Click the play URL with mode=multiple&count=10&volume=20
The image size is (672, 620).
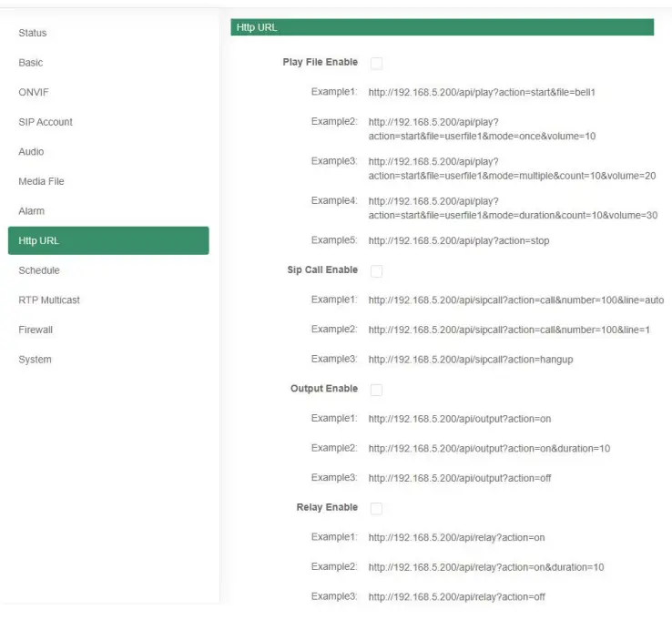512,168
